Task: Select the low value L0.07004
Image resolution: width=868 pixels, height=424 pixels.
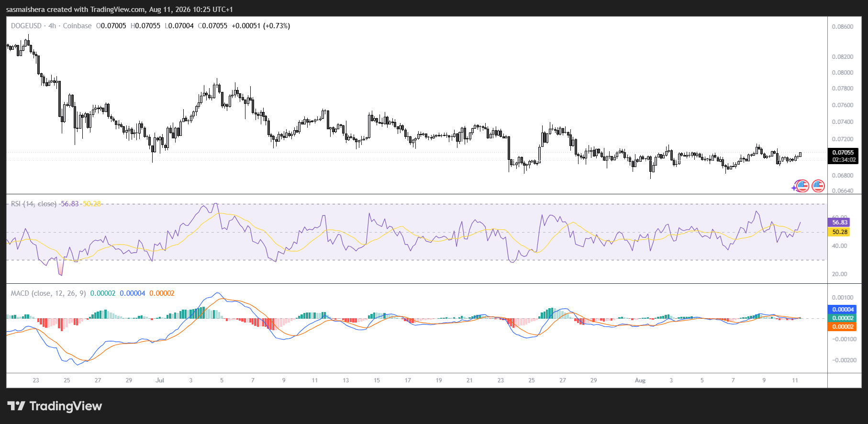Action: (179, 26)
